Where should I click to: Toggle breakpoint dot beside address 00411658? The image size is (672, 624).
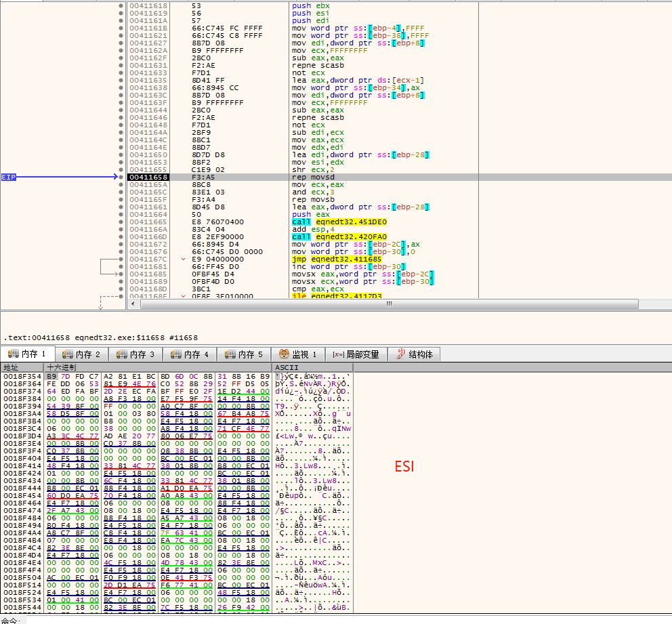[121, 178]
